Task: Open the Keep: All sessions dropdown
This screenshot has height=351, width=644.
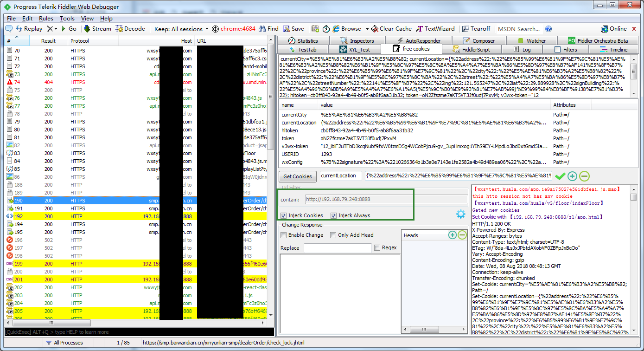Action: [181, 29]
